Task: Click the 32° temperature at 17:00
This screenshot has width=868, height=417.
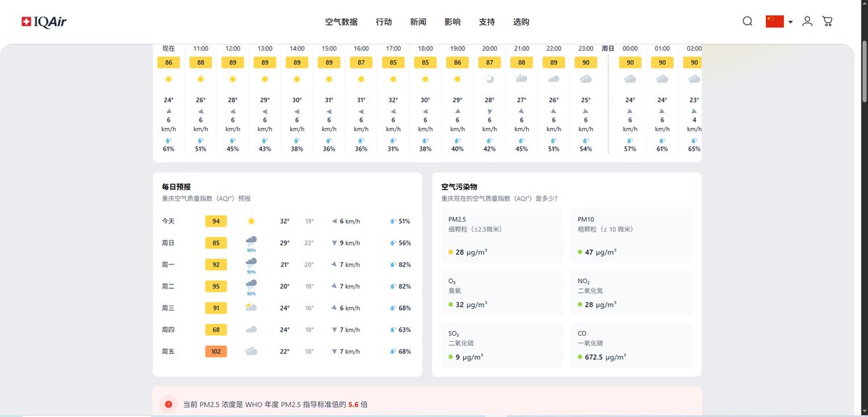Action: click(393, 100)
